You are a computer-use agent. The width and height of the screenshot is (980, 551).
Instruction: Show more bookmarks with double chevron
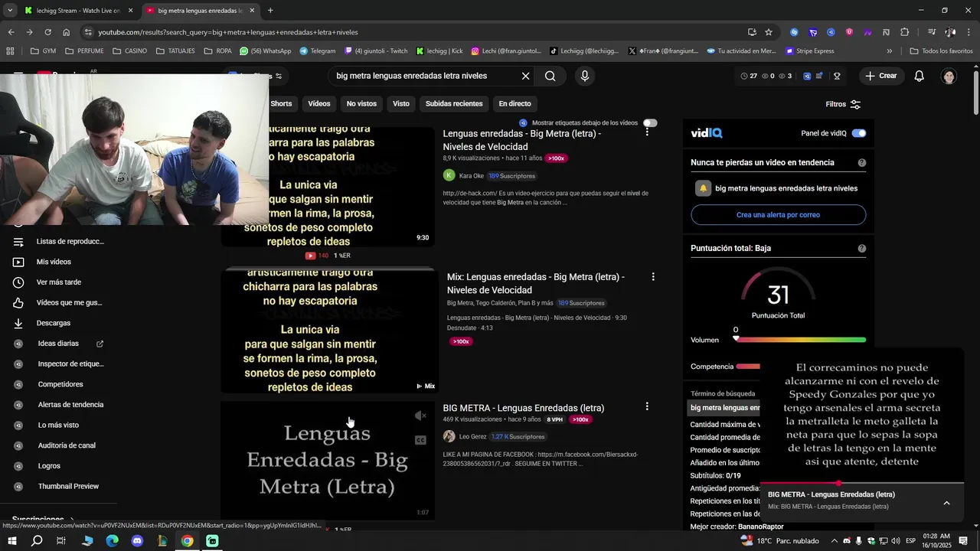click(889, 51)
